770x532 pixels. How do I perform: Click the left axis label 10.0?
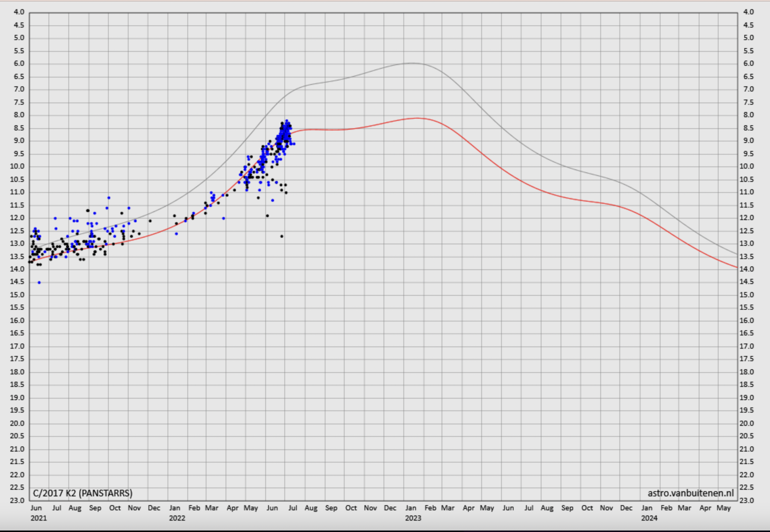[x=18, y=166]
